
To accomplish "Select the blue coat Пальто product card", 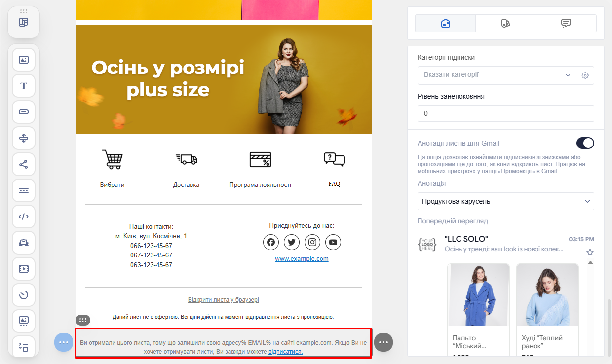I will [478, 309].
